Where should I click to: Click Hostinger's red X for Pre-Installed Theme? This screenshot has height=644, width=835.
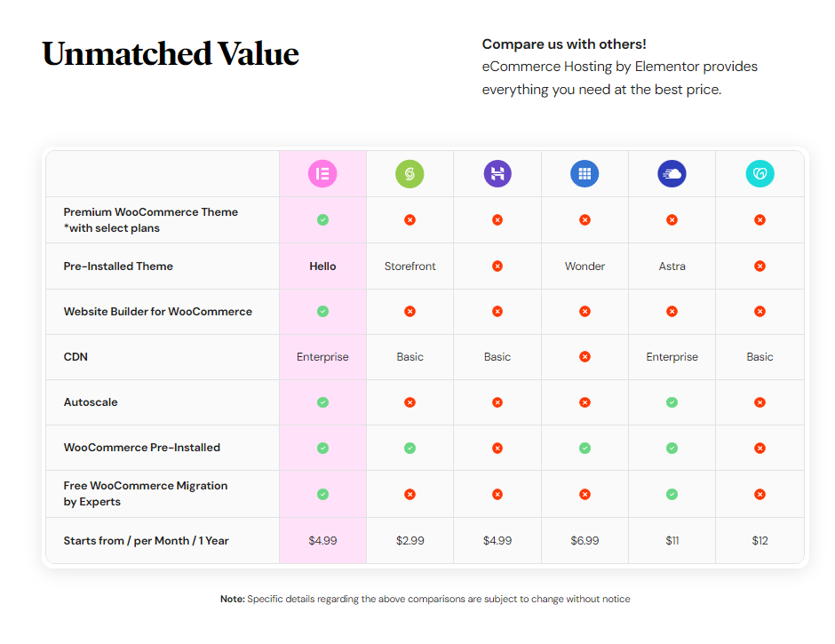(497, 266)
